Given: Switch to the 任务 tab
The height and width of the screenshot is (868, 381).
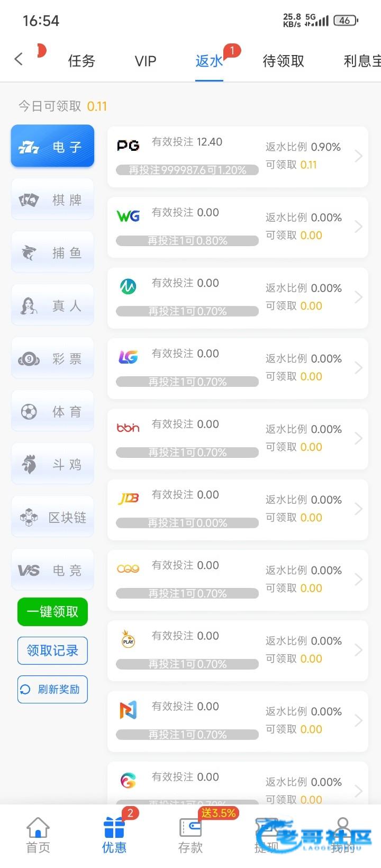Looking at the screenshot, I should [x=81, y=61].
